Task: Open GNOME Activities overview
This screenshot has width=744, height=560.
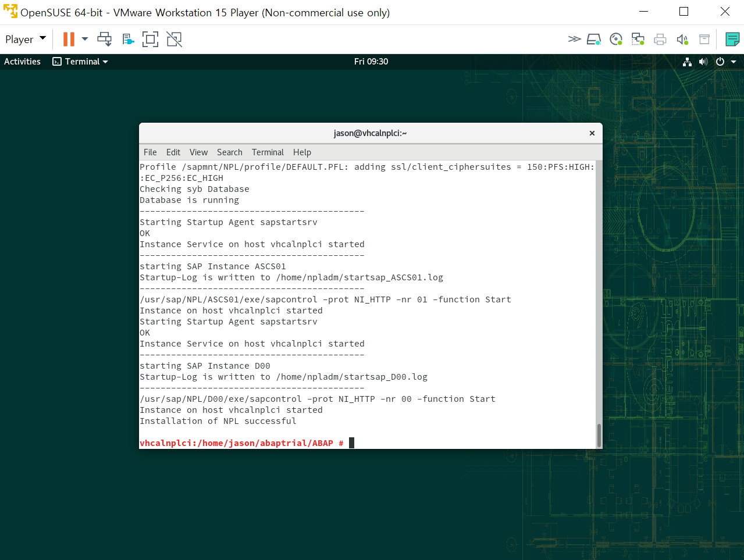Action: (22, 62)
